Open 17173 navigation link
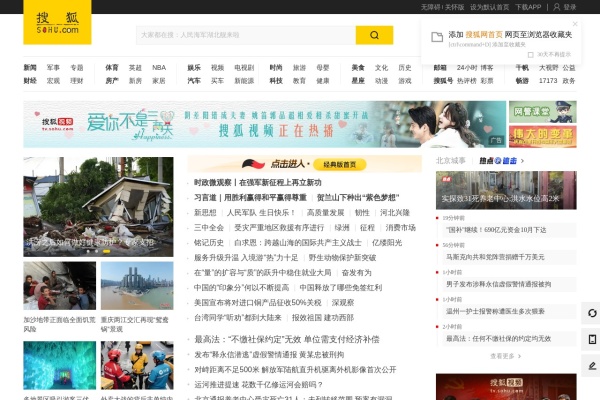The height and width of the screenshot is (400, 600). point(548,80)
